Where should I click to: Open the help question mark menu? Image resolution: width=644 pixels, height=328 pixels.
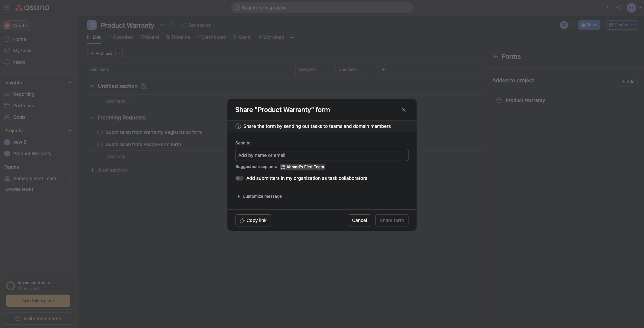[606, 7]
